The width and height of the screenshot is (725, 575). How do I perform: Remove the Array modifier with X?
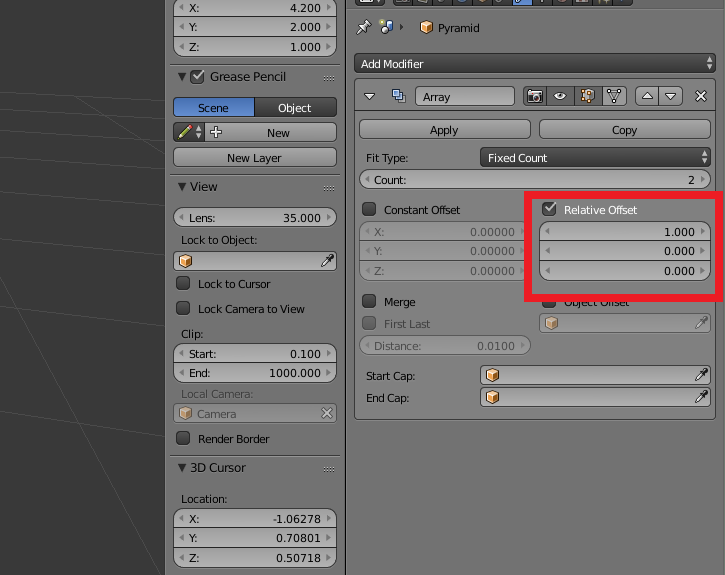[700, 96]
